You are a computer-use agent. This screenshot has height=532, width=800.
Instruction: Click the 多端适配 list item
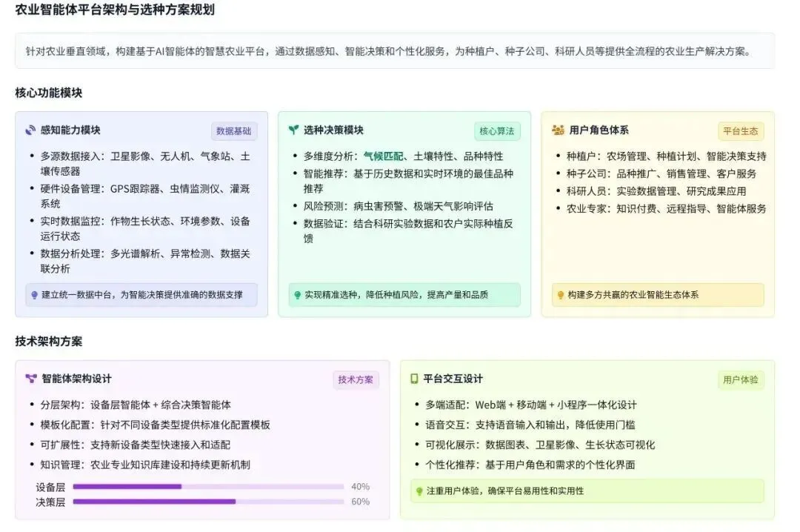click(x=531, y=405)
